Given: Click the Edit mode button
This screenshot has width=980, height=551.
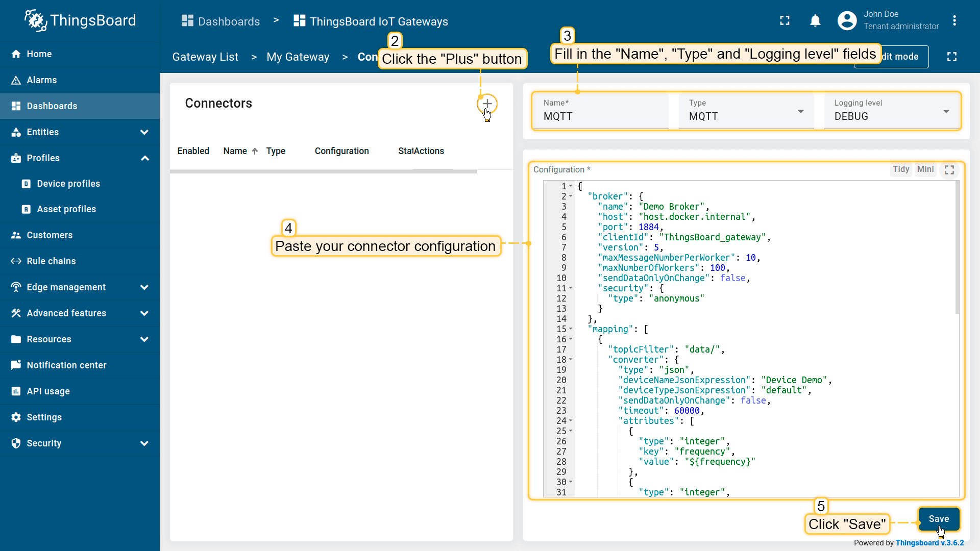Looking at the screenshot, I should pyautogui.click(x=891, y=57).
